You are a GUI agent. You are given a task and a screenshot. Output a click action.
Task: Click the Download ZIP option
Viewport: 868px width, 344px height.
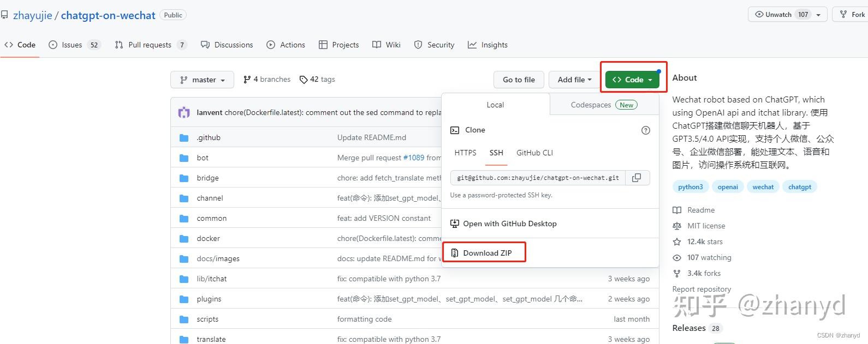(x=487, y=253)
